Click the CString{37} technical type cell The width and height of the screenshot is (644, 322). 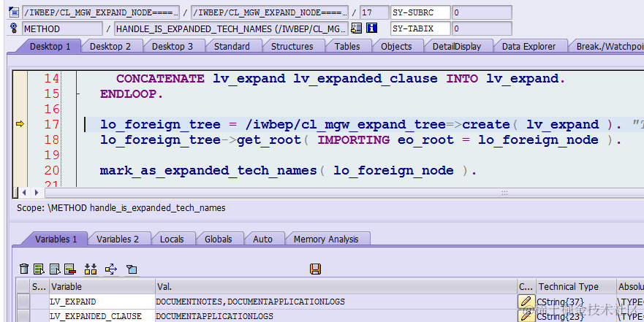click(576, 302)
